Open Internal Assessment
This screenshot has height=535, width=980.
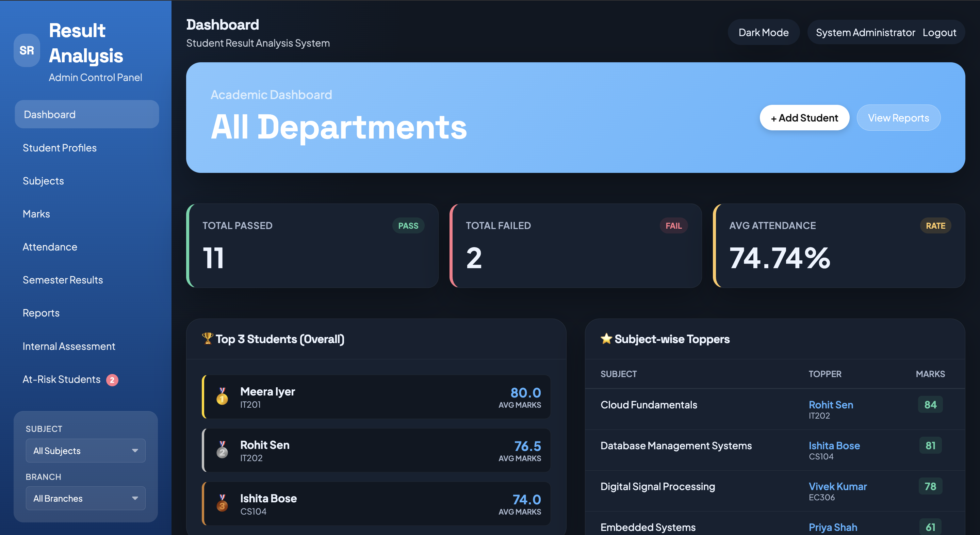pos(69,346)
